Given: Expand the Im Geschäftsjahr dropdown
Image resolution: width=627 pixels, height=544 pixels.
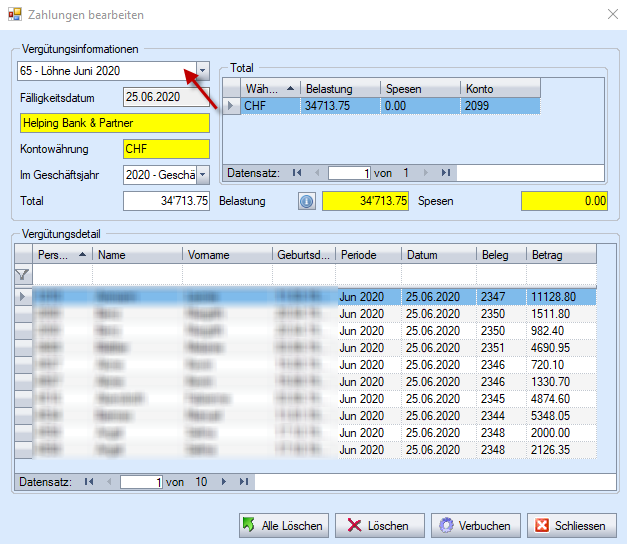Looking at the screenshot, I should coord(202,175).
